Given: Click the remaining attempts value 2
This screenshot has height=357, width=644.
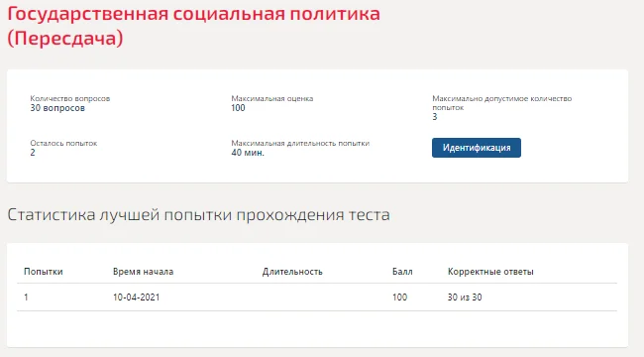Looking at the screenshot, I should [33, 153].
